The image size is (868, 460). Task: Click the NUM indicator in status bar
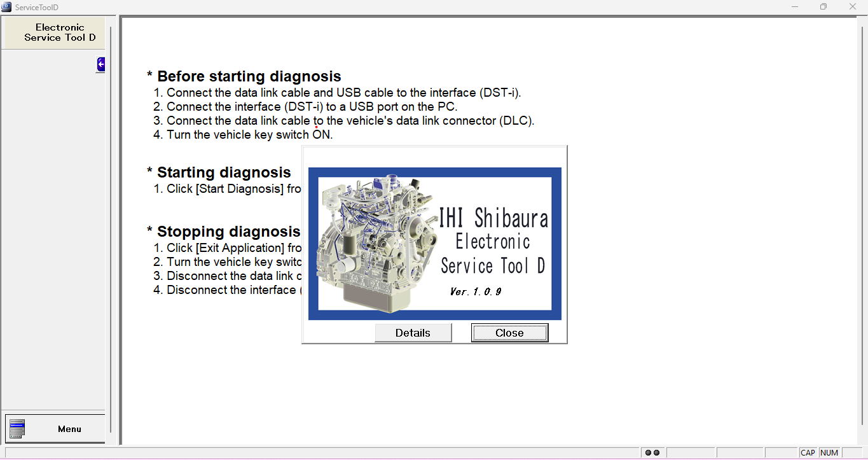(829, 453)
